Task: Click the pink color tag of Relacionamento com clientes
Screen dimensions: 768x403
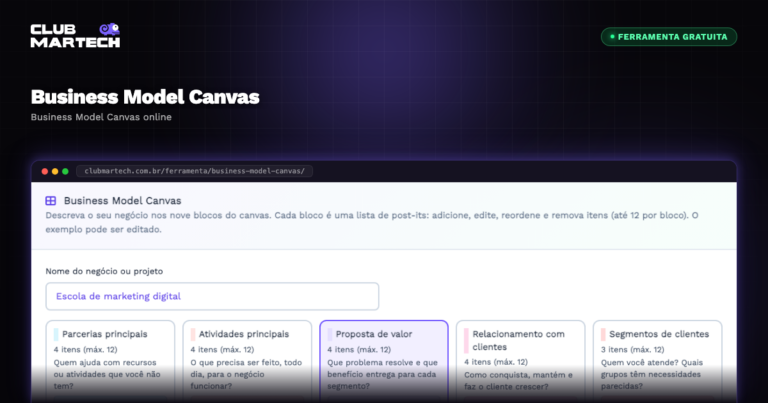Action: coord(466,341)
